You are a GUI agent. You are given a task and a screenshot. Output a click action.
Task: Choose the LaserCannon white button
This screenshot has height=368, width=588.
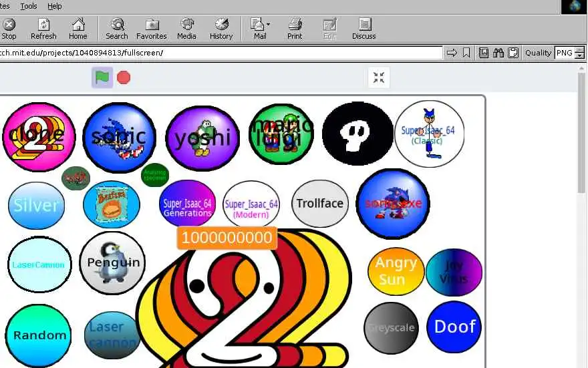point(39,264)
